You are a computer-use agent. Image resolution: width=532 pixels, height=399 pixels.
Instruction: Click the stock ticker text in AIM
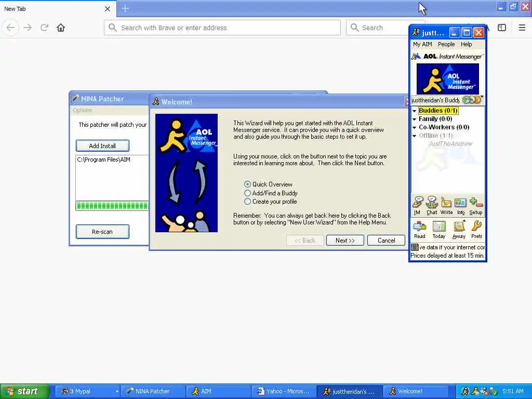click(448, 256)
